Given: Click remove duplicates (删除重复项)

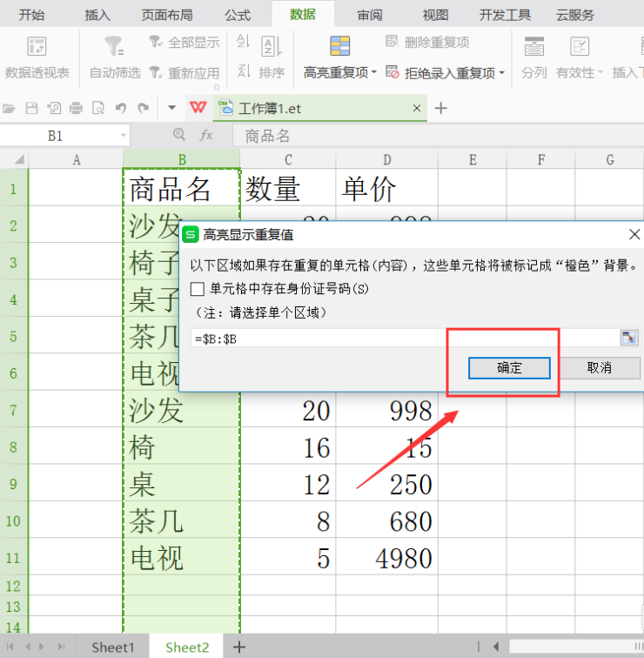Looking at the screenshot, I should click(427, 42).
